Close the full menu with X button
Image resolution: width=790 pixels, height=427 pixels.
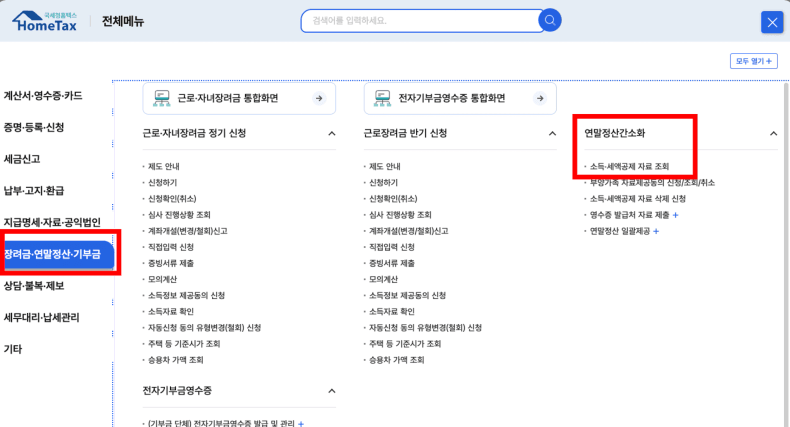point(771,22)
